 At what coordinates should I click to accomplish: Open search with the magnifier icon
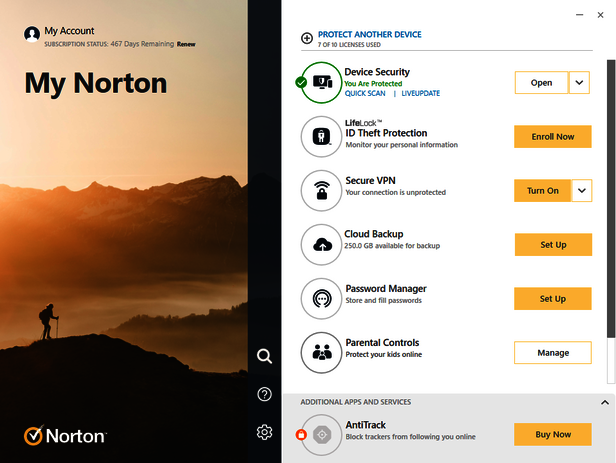pyautogui.click(x=264, y=356)
